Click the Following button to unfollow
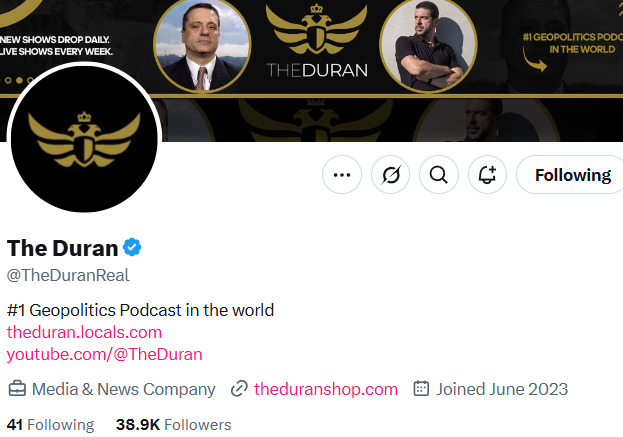This screenshot has width=623, height=437. (x=571, y=175)
